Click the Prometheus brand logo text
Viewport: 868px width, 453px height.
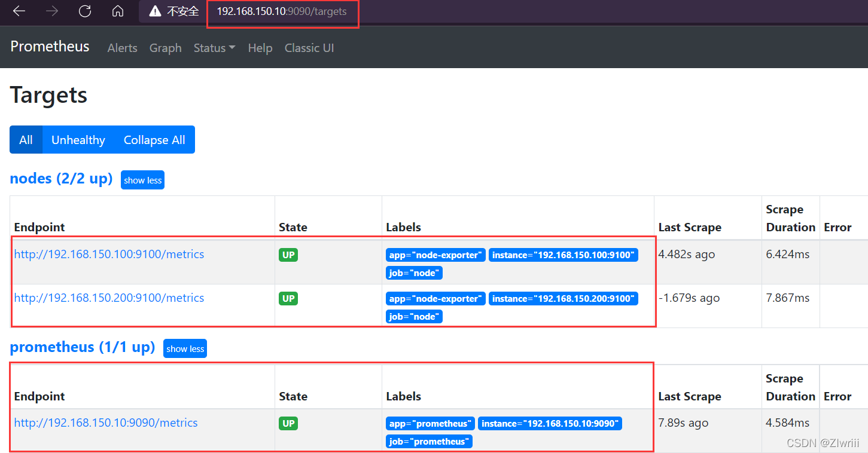pos(50,47)
